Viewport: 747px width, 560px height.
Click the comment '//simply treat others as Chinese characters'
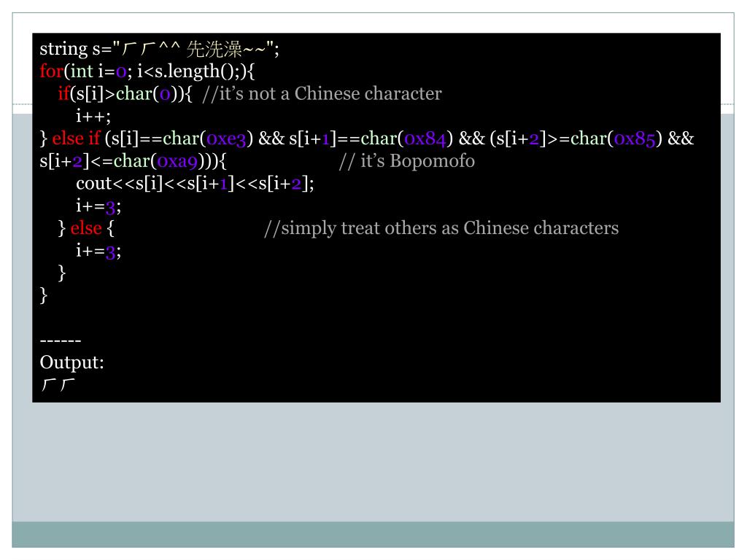(441, 228)
